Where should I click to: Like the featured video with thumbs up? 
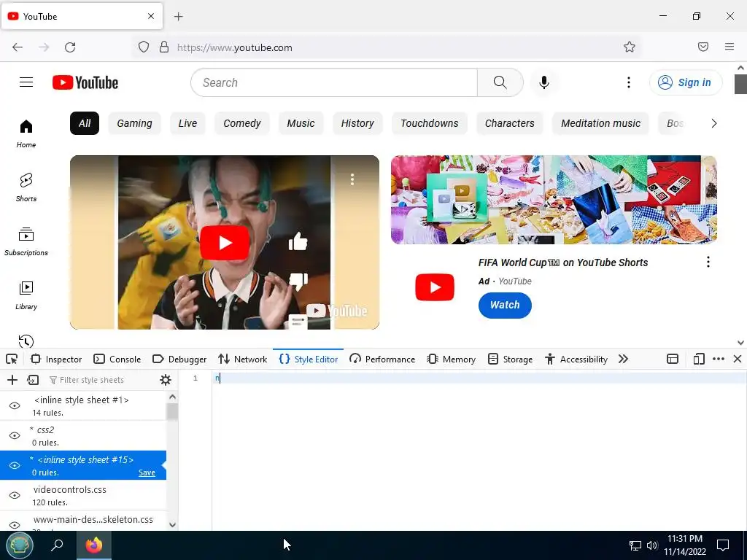pyautogui.click(x=298, y=241)
